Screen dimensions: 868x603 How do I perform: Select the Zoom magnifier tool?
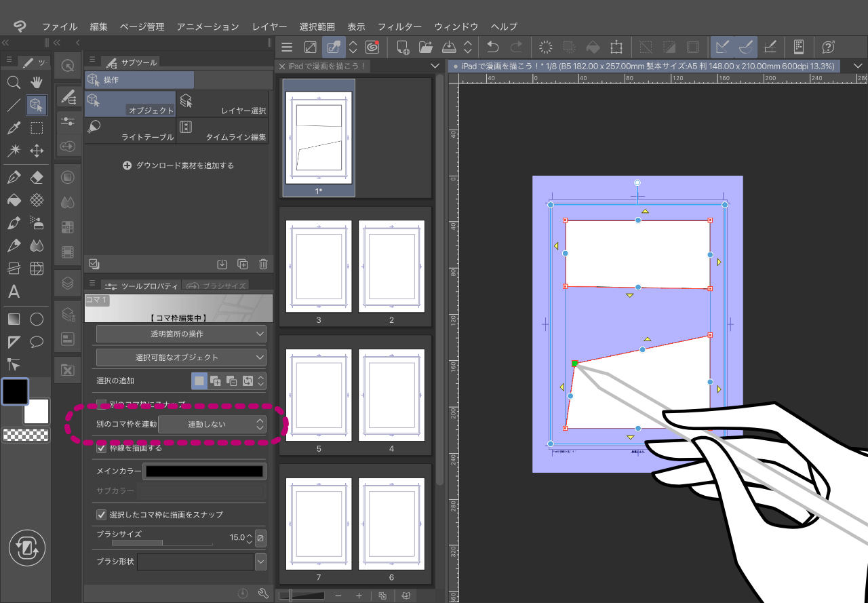tap(14, 83)
